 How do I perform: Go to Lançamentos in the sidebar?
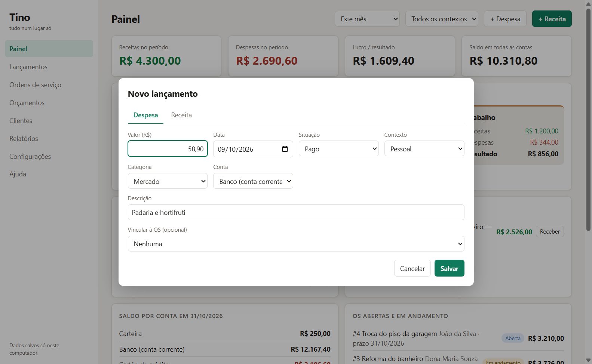point(49,67)
